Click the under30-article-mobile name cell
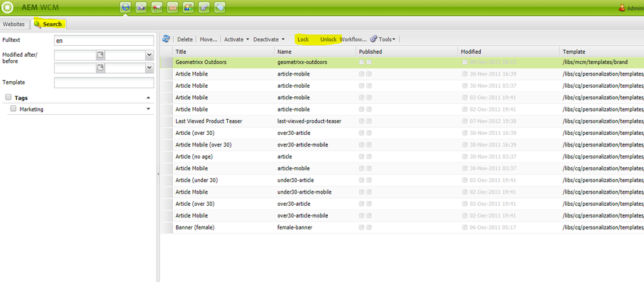The image size is (644, 282). click(x=305, y=192)
